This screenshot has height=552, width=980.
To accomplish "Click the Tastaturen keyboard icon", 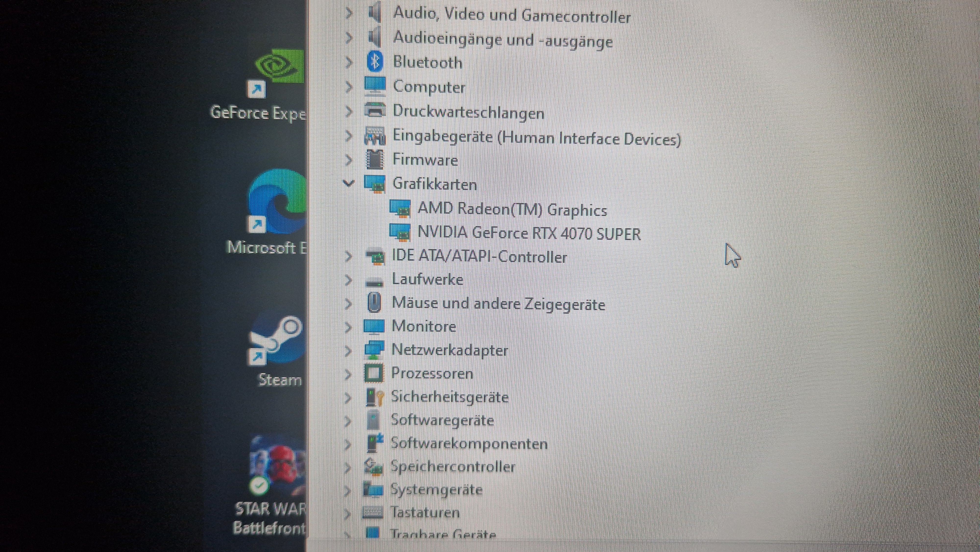I will tap(372, 512).
